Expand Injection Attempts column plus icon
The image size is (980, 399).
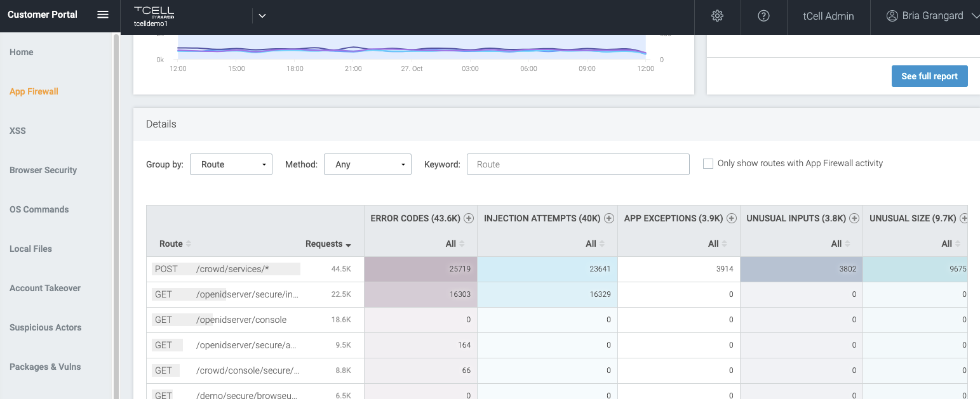(x=608, y=218)
